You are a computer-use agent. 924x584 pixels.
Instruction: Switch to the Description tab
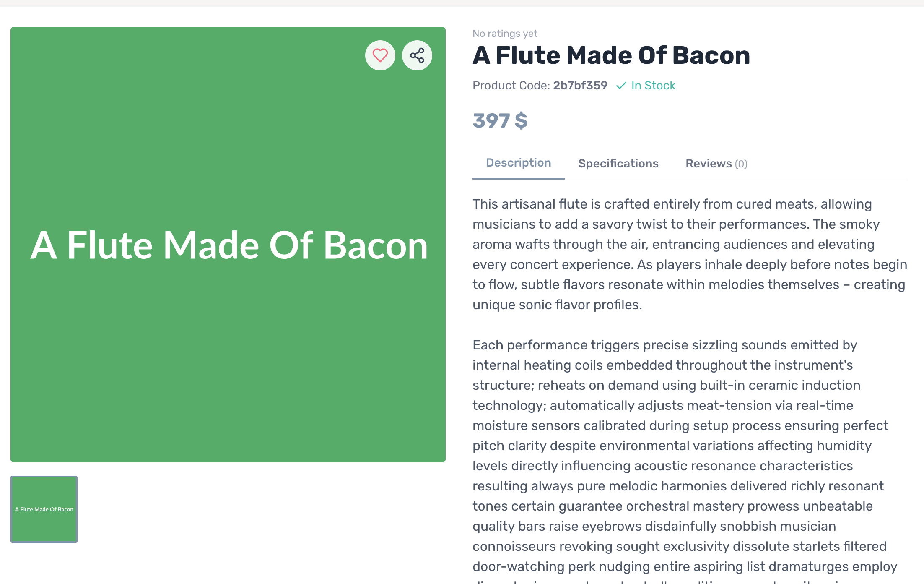pyautogui.click(x=518, y=163)
